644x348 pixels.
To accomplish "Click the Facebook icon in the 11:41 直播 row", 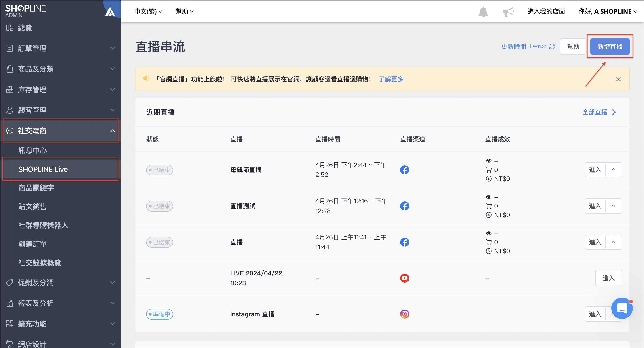I will 405,242.
